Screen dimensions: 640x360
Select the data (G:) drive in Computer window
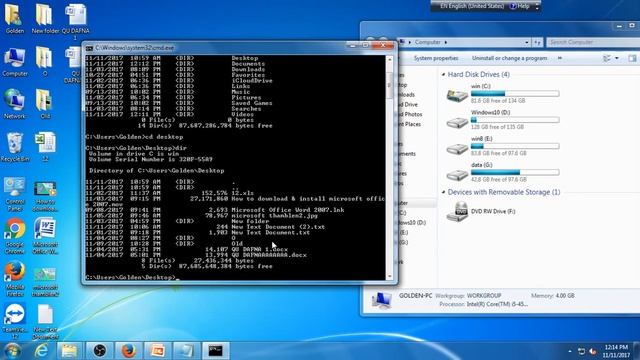503,172
